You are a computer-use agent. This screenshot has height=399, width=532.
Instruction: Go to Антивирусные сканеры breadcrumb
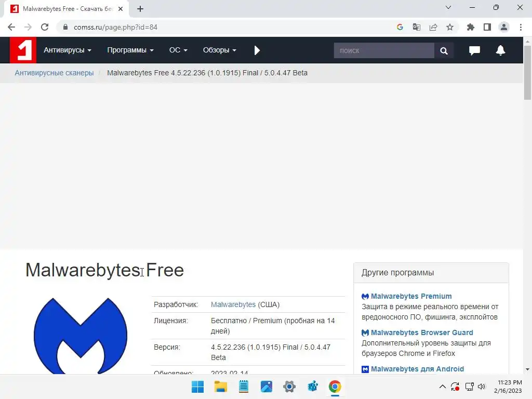[54, 73]
